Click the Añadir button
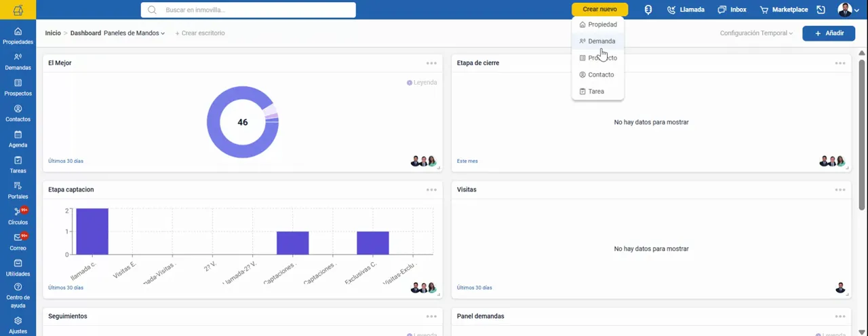 [x=829, y=33]
